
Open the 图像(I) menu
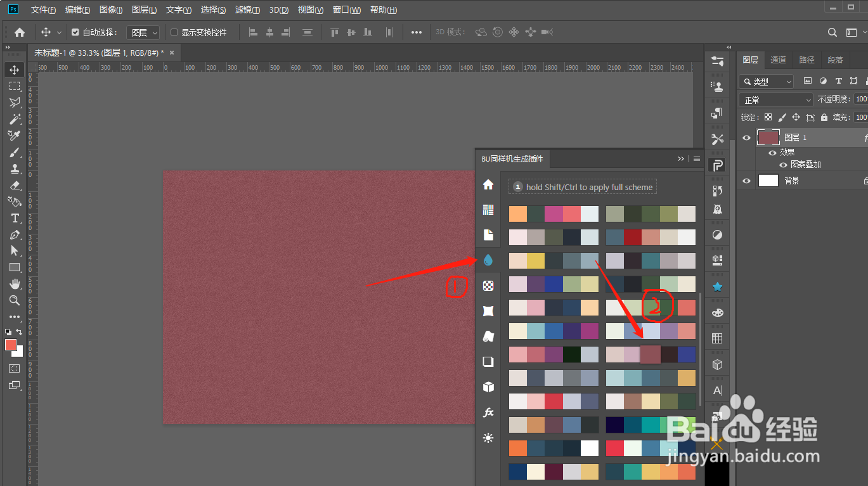(111, 10)
